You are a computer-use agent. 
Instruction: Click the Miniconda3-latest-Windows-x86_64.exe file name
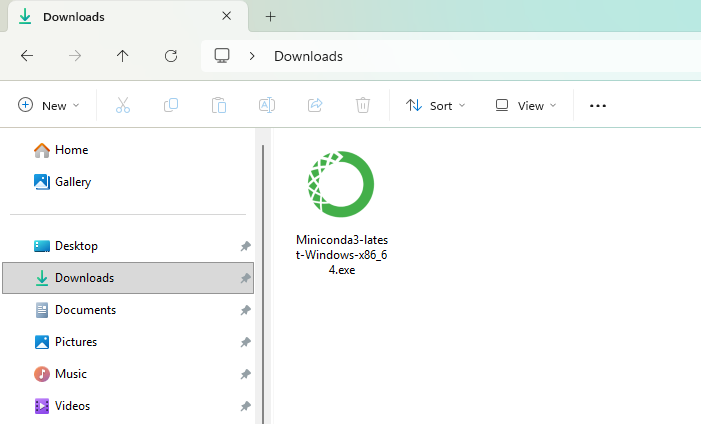(342, 255)
